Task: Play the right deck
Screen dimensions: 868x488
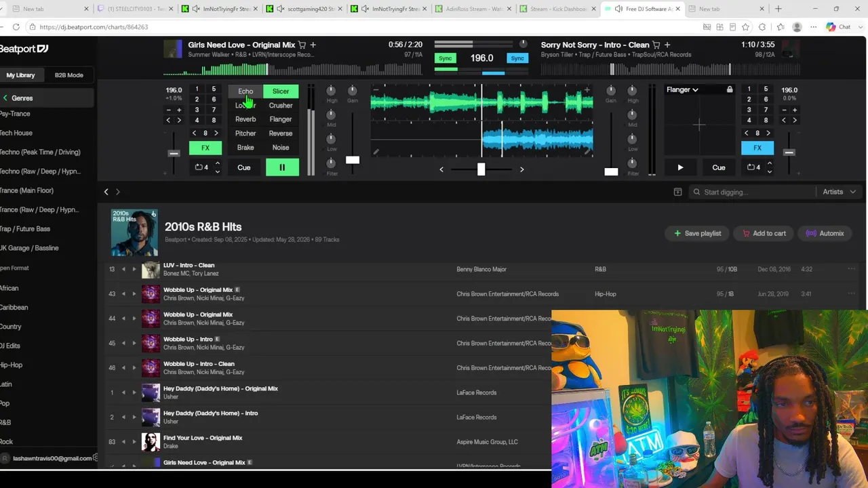Action: tap(680, 167)
